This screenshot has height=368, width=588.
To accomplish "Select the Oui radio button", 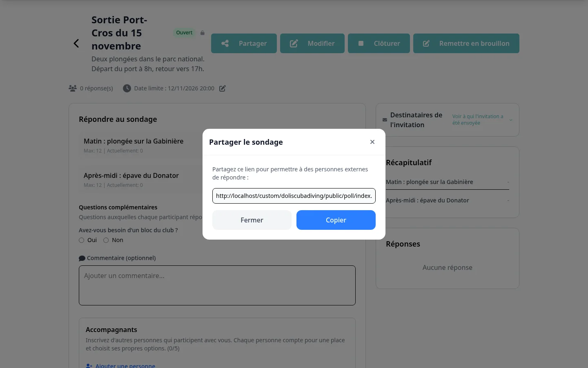I will [82, 240].
